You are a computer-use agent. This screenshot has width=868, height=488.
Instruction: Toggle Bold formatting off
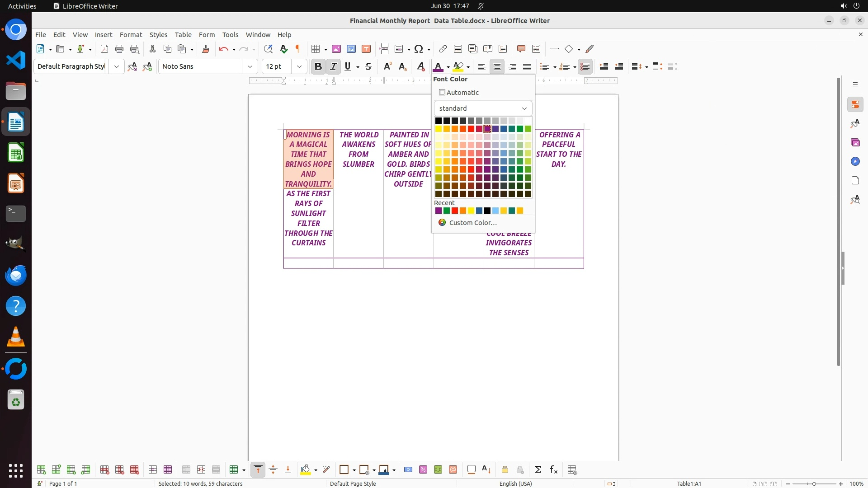click(318, 66)
